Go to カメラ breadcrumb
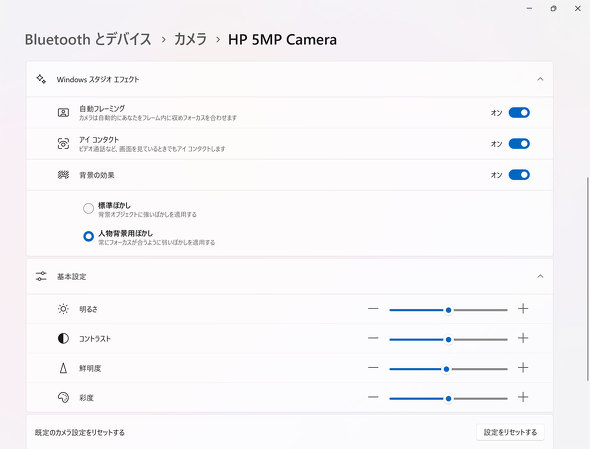This screenshot has height=449, width=590. (190, 40)
